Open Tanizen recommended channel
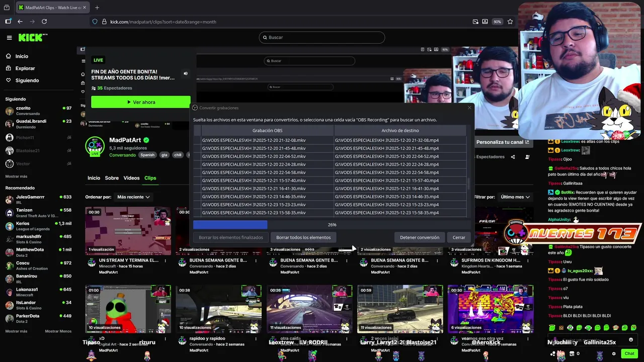Viewport: 644px width, 362px height. tap(38, 212)
